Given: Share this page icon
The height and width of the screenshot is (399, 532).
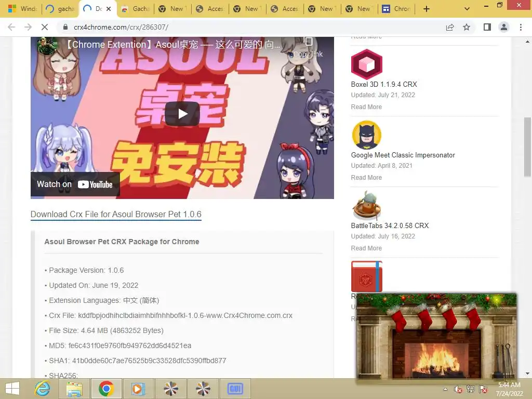Looking at the screenshot, I should pyautogui.click(x=450, y=27).
